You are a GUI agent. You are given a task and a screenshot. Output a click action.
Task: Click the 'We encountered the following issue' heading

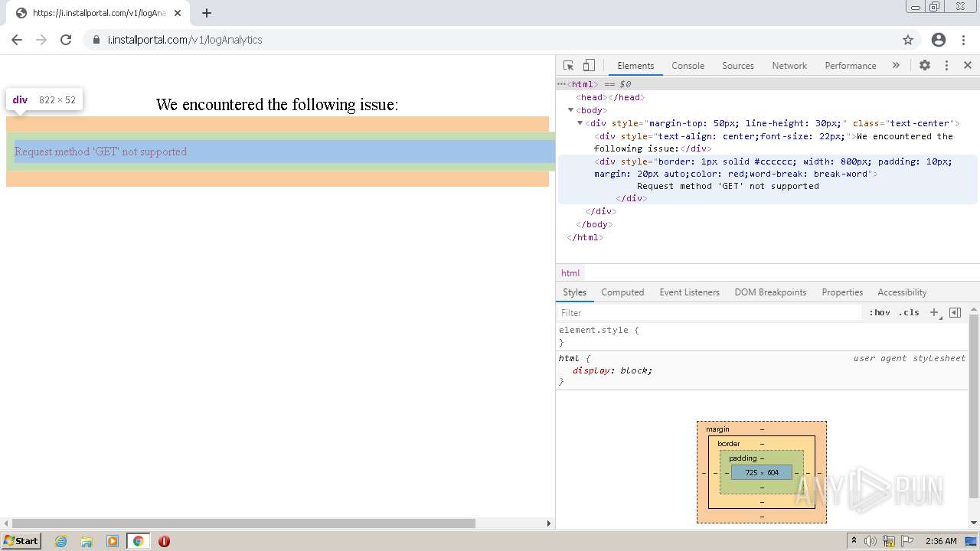tap(277, 104)
